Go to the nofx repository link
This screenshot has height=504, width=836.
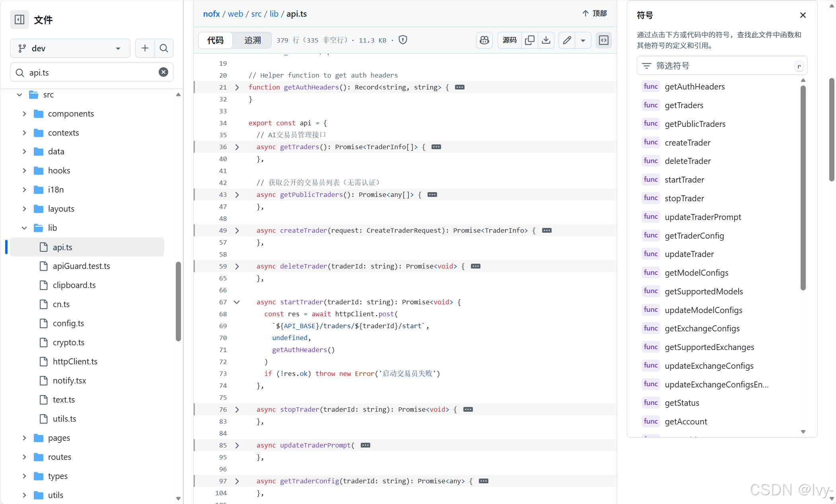[x=211, y=14]
